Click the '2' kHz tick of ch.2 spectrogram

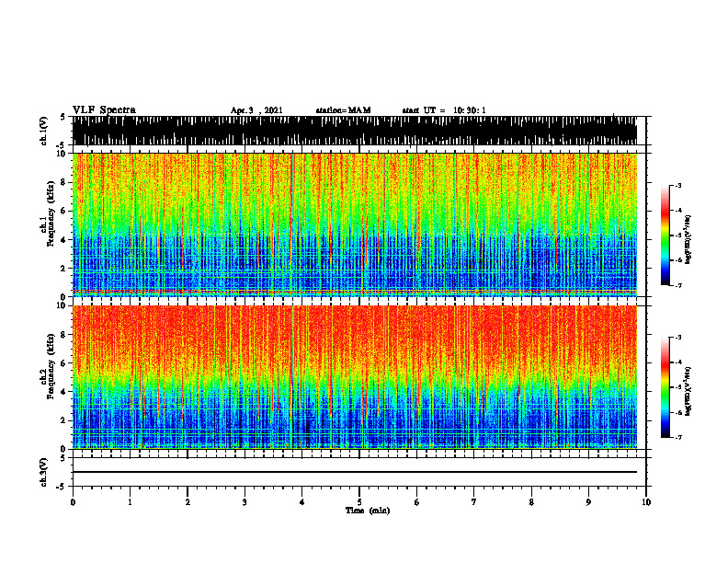[x=63, y=420]
